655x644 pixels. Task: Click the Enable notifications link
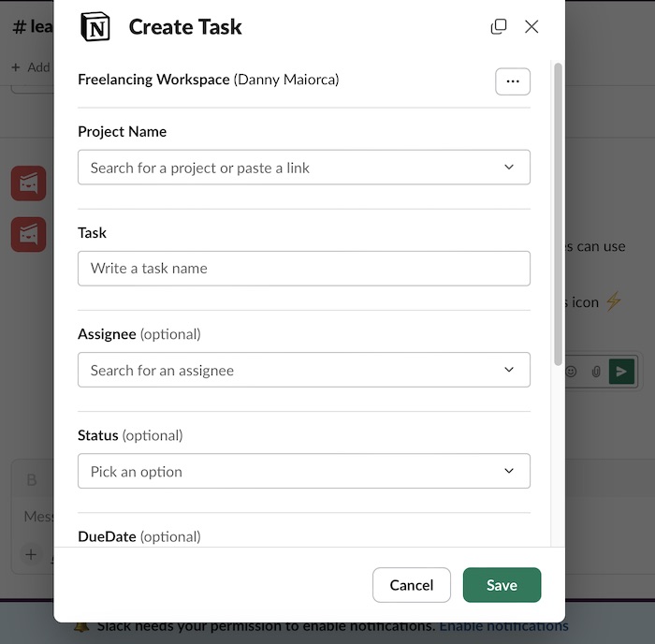(x=503, y=625)
